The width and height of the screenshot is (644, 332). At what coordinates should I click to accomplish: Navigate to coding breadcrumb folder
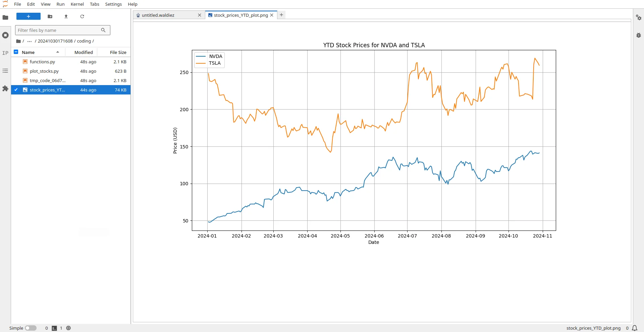84,41
